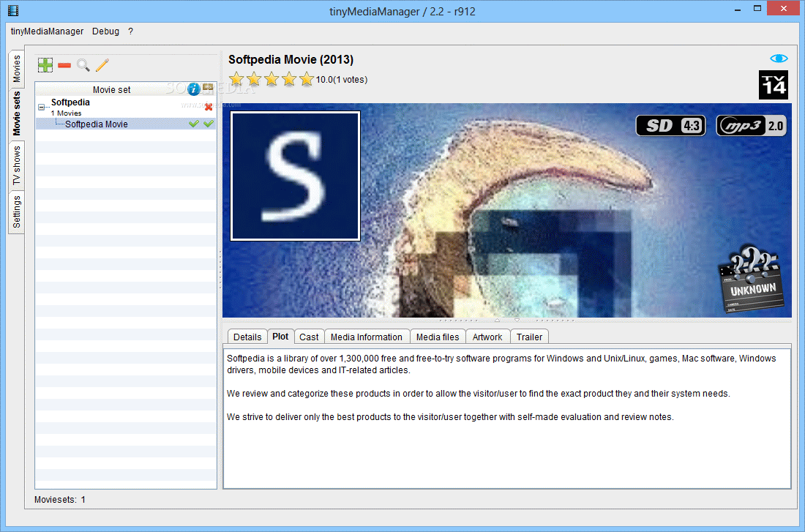Edit movie set with pencil icon
The width and height of the screenshot is (805, 532).
tap(102, 65)
